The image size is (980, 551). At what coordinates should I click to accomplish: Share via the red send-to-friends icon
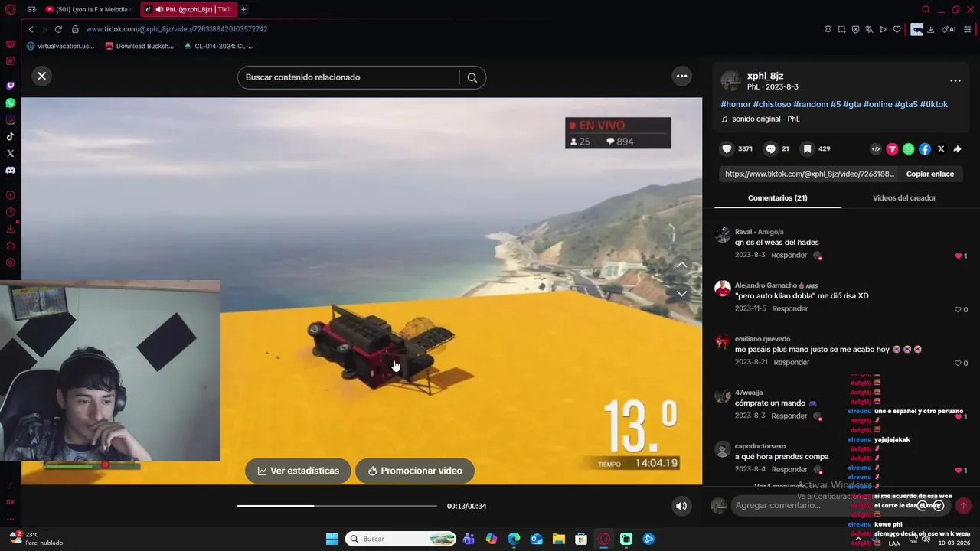coord(892,149)
